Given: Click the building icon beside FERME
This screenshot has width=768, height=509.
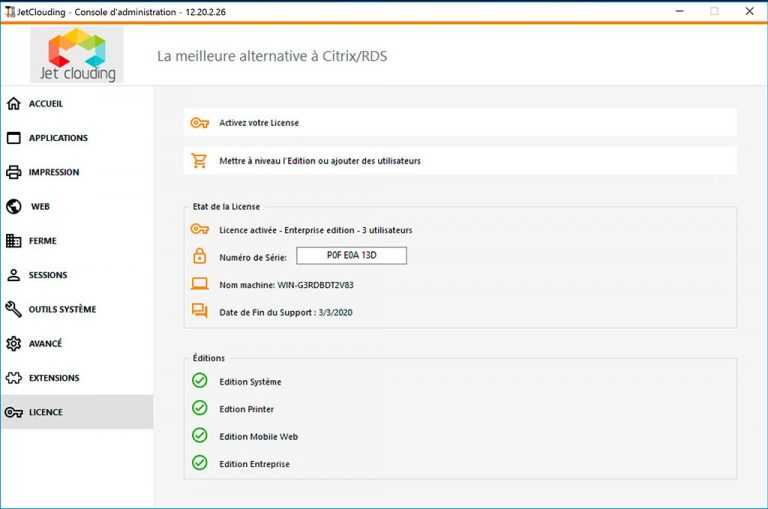Looking at the screenshot, I should point(14,241).
